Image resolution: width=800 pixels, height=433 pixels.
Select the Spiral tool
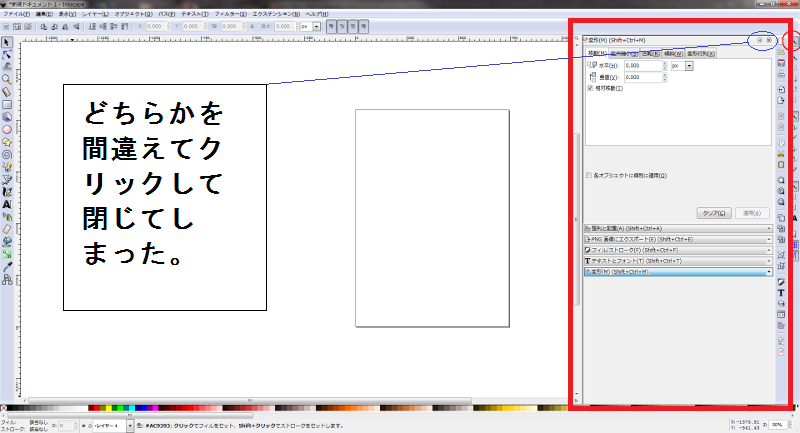[7, 155]
